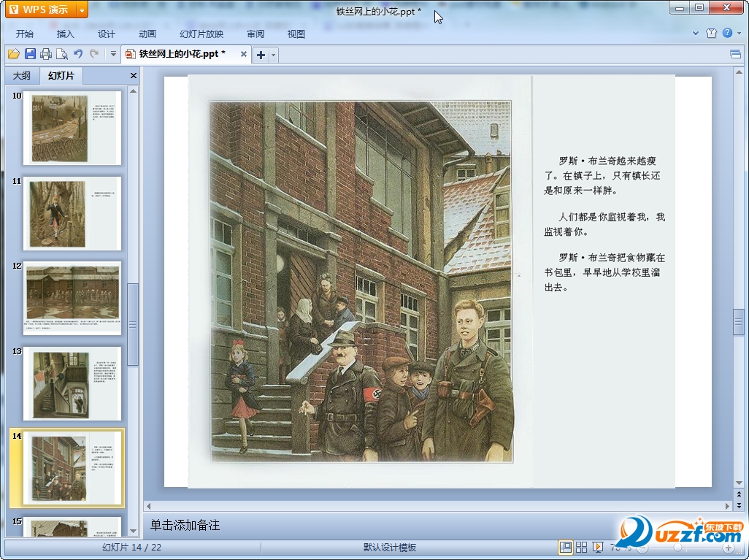Select slide 12 thumbnail

[72, 298]
